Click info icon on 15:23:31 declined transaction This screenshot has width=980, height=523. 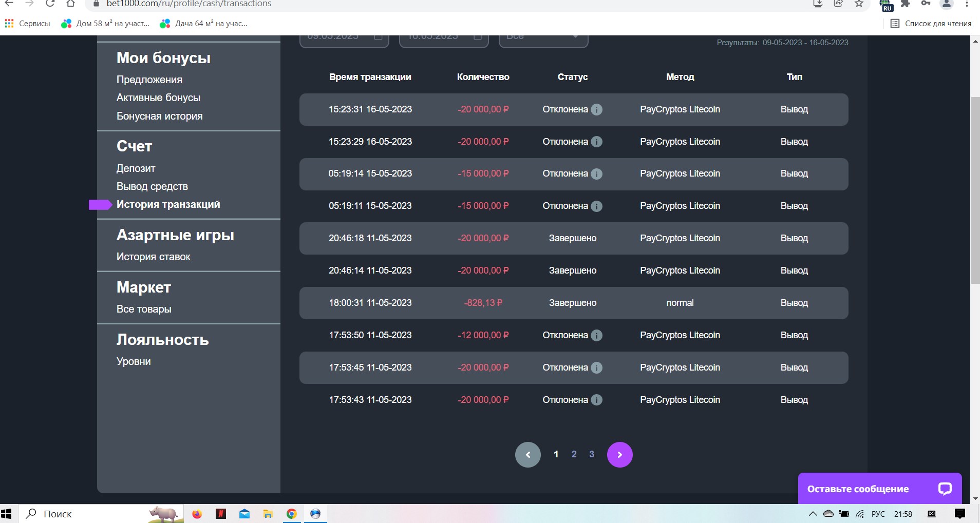(x=596, y=109)
